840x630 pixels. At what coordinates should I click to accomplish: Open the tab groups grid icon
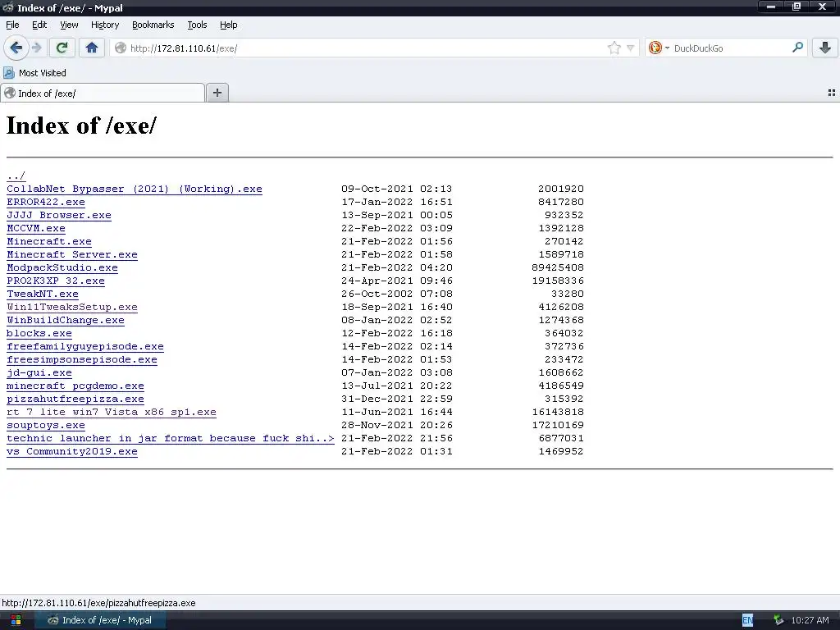tap(832, 93)
